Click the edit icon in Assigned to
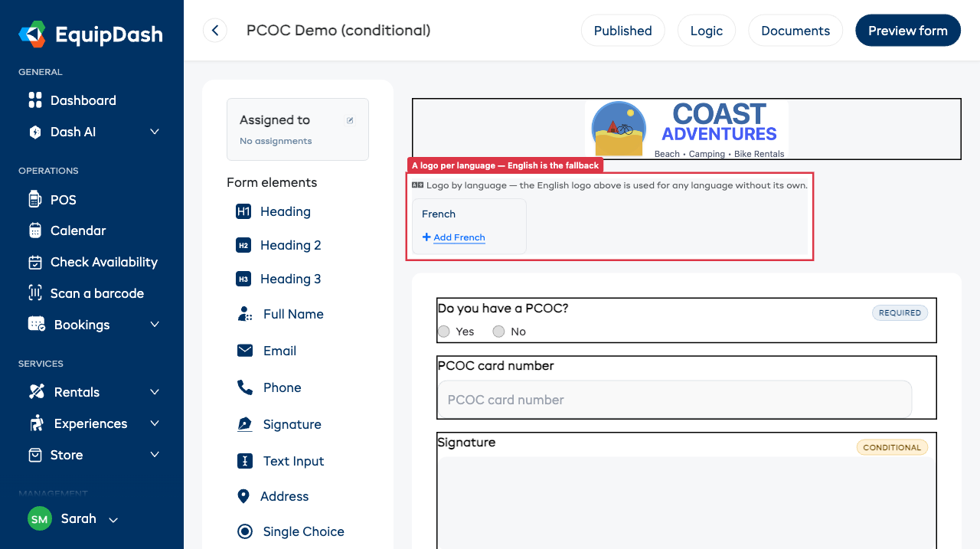Screen dimensions: 980x549 coord(350,120)
